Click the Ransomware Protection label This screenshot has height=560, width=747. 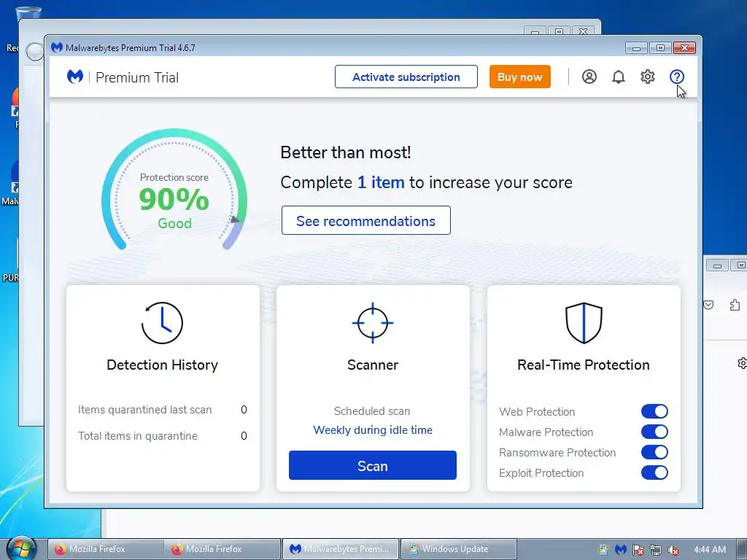tap(557, 452)
